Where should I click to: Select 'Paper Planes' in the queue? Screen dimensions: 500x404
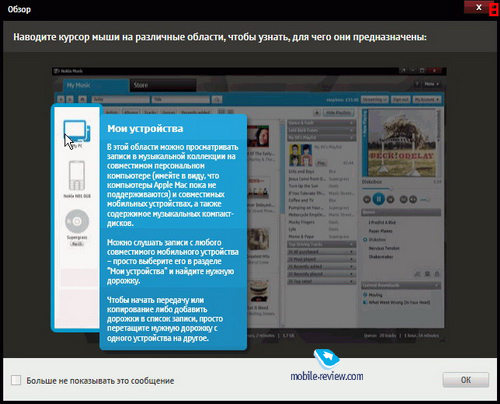(x=380, y=231)
